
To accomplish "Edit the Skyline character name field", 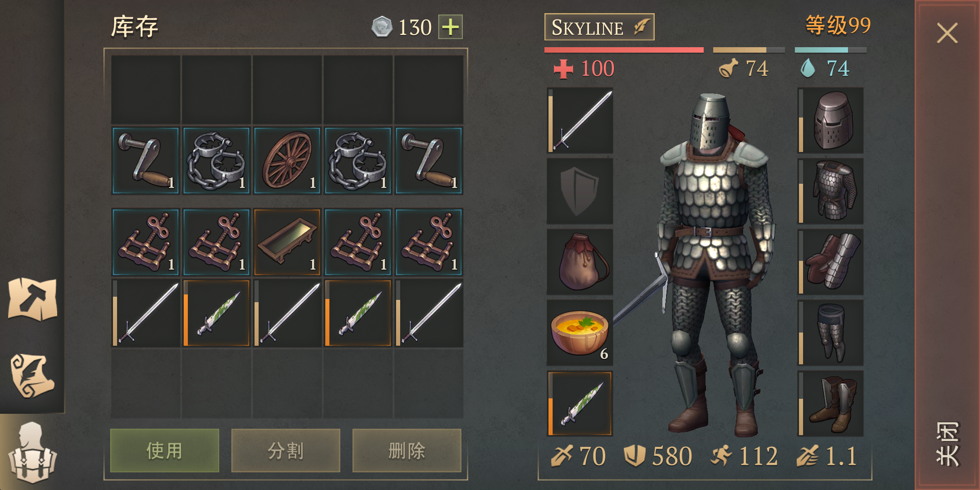I will pos(599,27).
